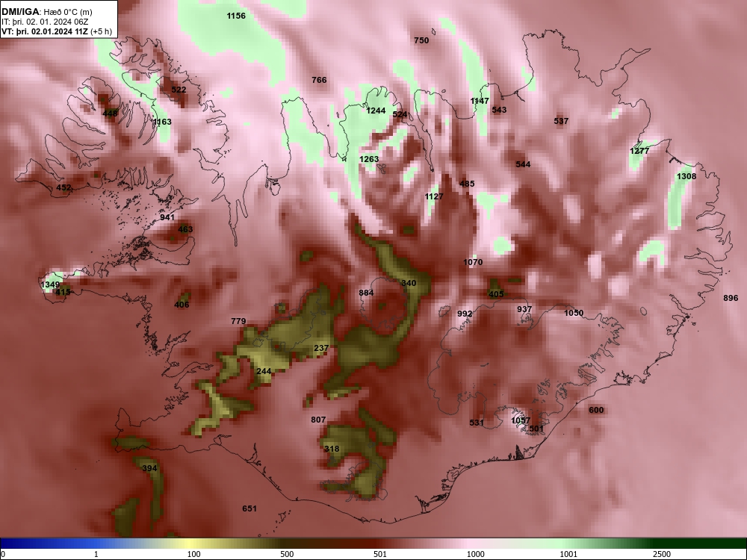Screen dimensions: 747x560
Task: Click the map value 1163
Action: point(162,122)
